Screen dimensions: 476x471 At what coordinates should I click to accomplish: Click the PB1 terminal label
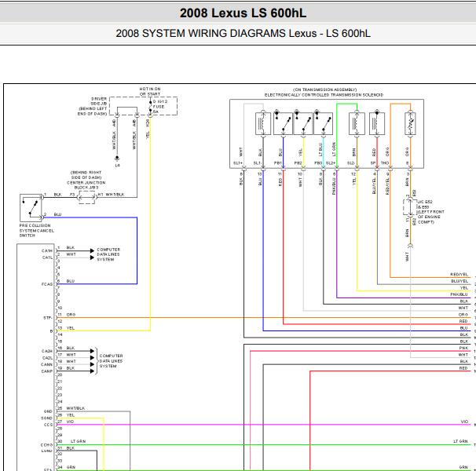point(278,163)
